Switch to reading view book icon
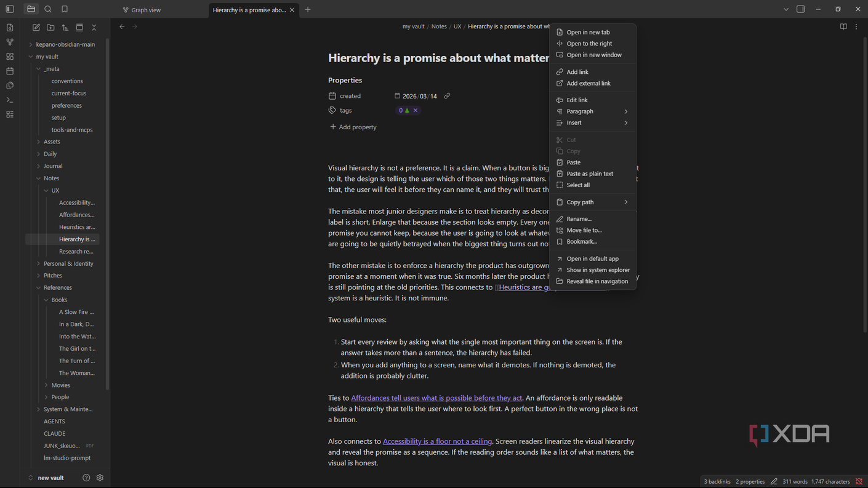This screenshot has width=868, height=488. point(843,26)
